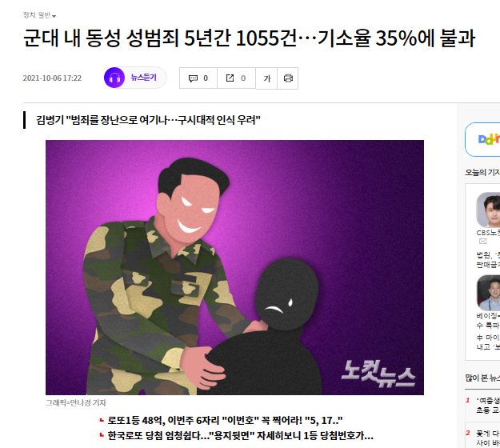The image size is (500, 448).
Task: Select the 많이 본 뉴스 section heading
Action: point(482,378)
